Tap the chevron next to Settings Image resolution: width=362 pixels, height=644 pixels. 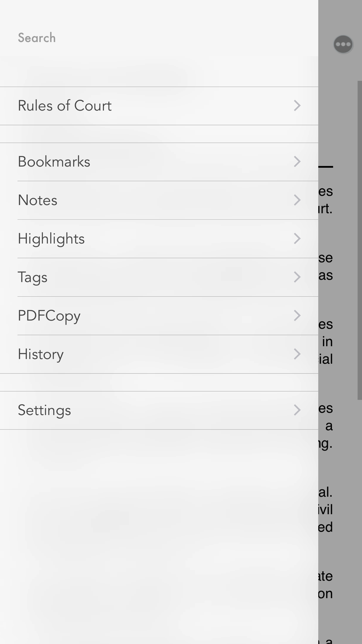pos(297,410)
